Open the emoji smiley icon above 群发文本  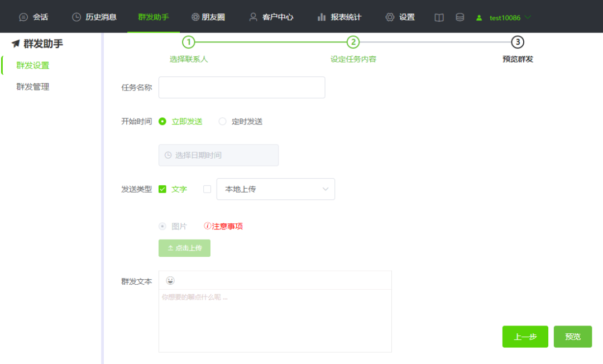tap(169, 280)
